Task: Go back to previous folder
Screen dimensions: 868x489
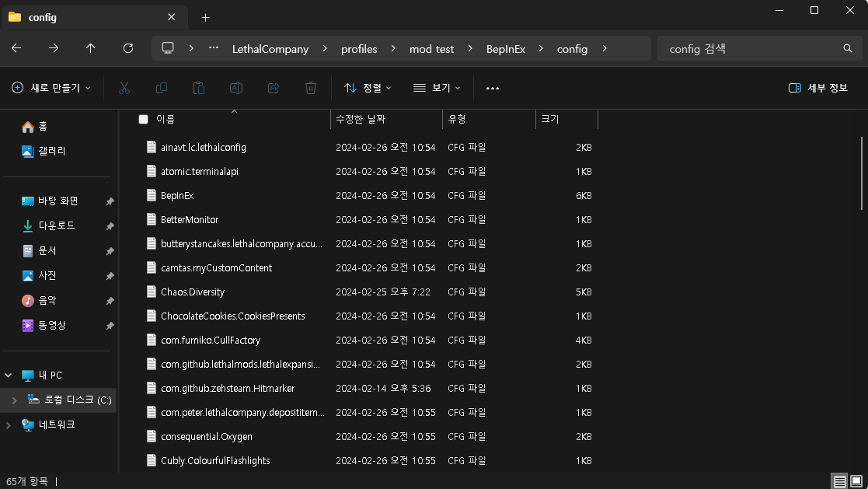Action: (16, 49)
